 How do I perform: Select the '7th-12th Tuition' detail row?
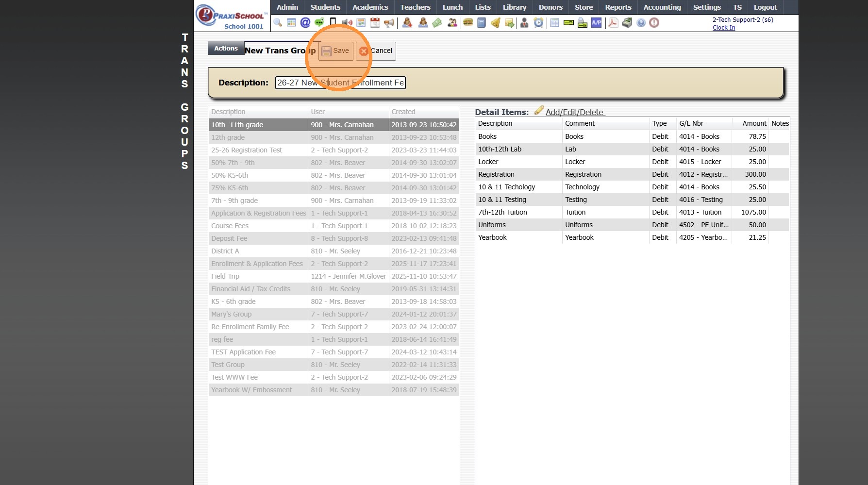(x=633, y=212)
